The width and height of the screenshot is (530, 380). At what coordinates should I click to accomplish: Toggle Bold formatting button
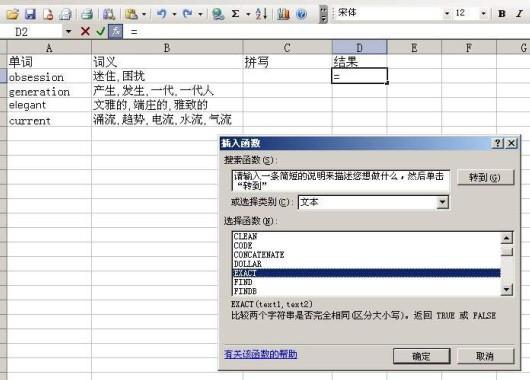tap(502, 14)
